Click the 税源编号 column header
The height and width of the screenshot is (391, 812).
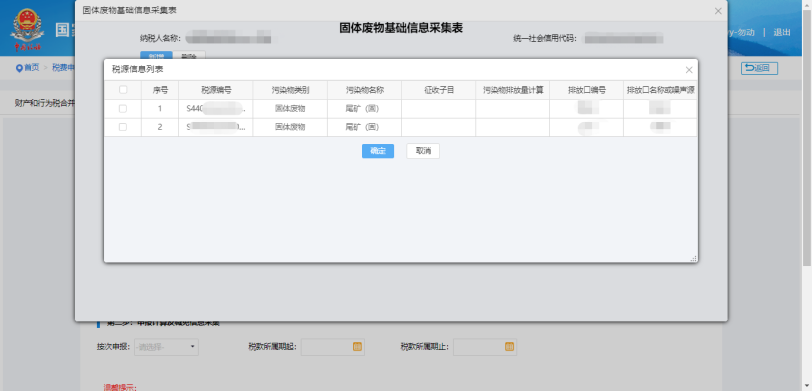click(216, 90)
